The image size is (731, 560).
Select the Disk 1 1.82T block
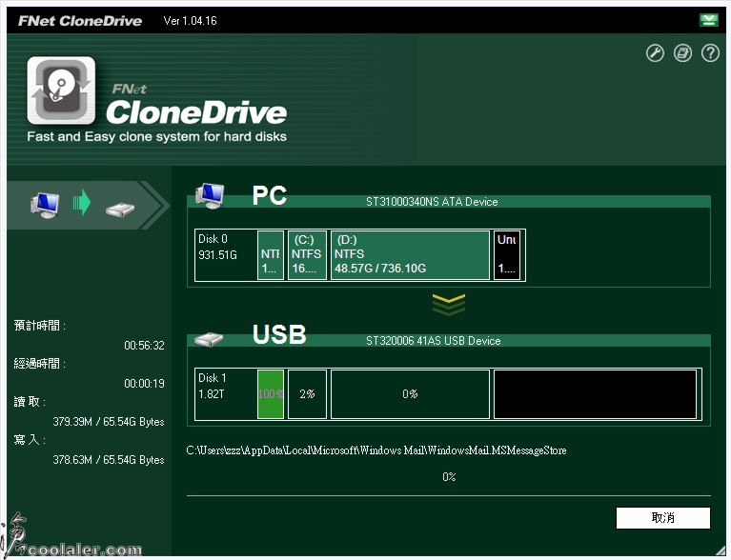point(226,394)
